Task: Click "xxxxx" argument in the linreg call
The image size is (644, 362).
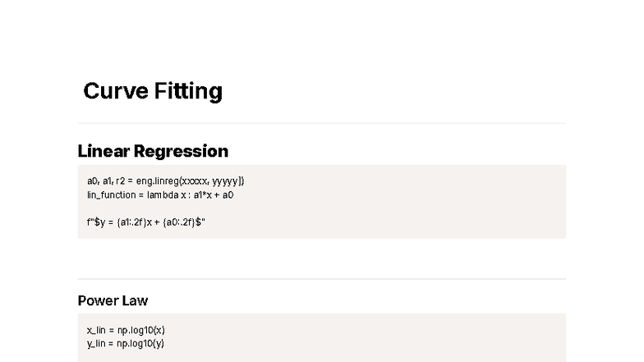Action: pos(195,181)
